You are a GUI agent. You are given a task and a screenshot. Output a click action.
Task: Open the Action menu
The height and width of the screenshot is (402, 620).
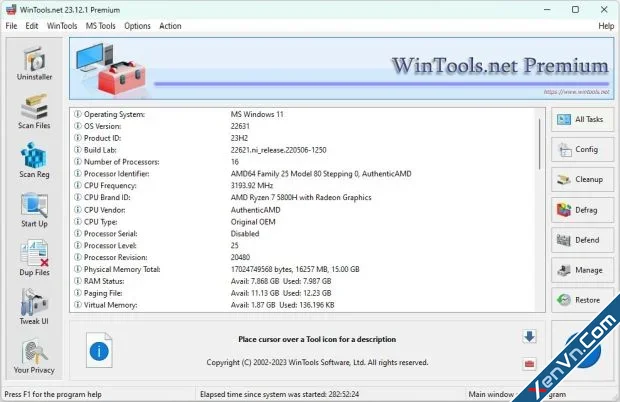[x=170, y=26]
